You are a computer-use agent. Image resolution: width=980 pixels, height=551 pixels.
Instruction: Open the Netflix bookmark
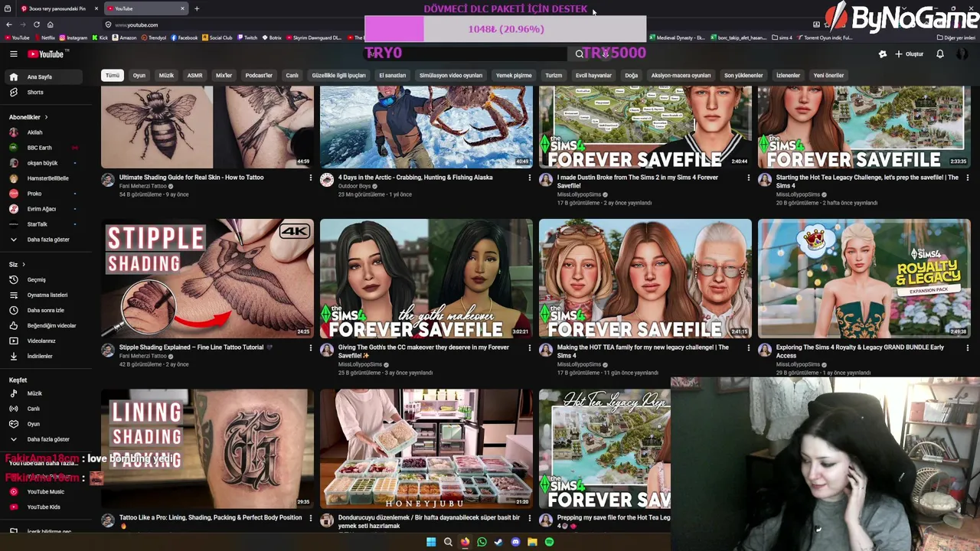pyautogui.click(x=44, y=37)
